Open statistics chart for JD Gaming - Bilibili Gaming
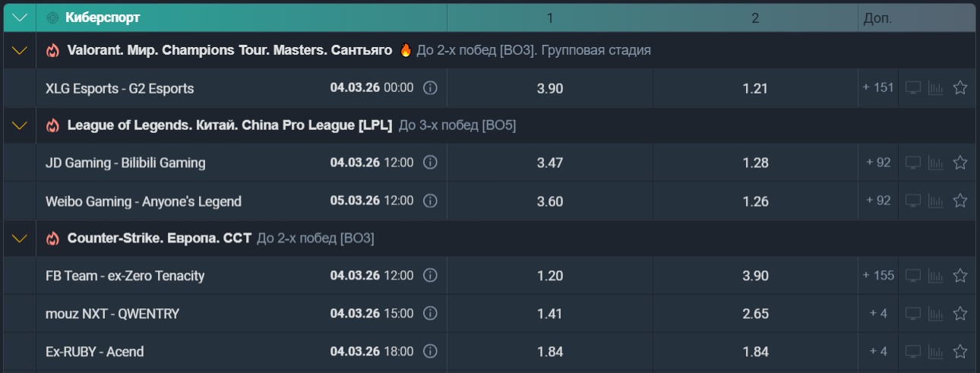Image resolution: width=980 pixels, height=373 pixels. pyautogui.click(x=936, y=163)
